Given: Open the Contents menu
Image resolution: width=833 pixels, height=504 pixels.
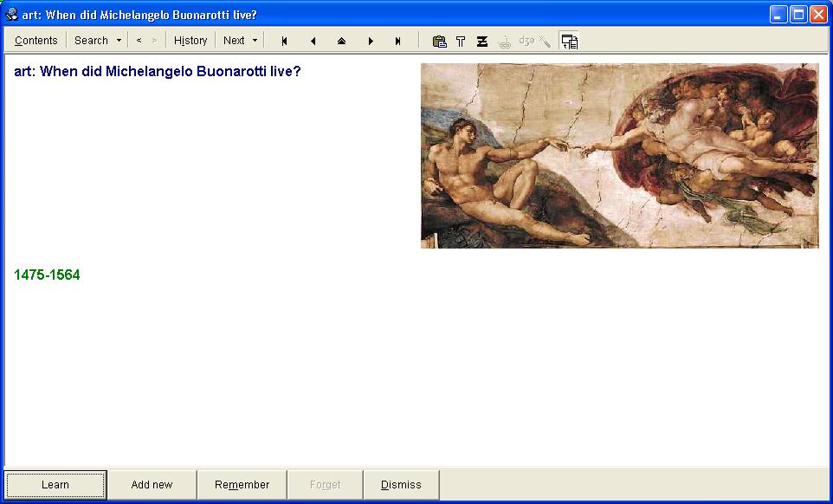Looking at the screenshot, I should click(36, 41).
